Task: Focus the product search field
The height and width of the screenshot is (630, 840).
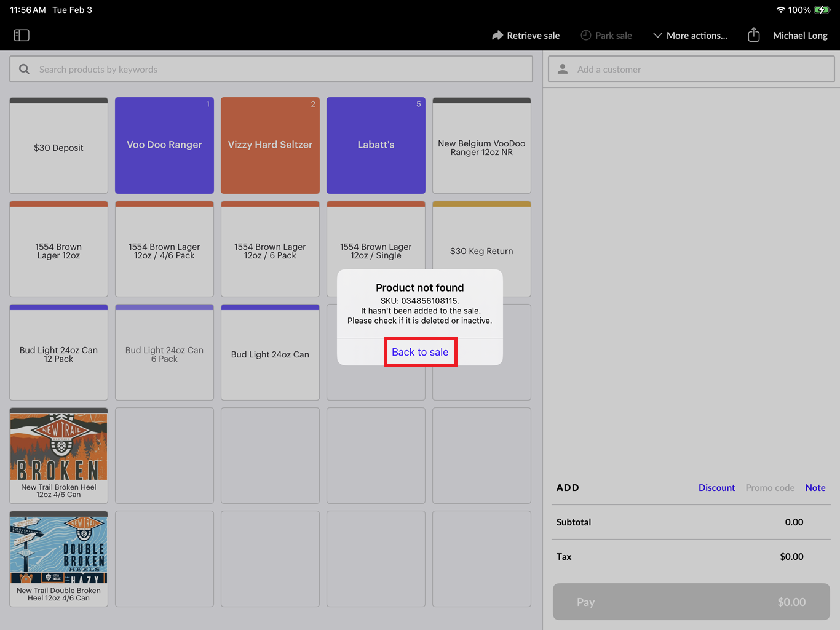Action: pyautogui.click(x=271, y=69)
